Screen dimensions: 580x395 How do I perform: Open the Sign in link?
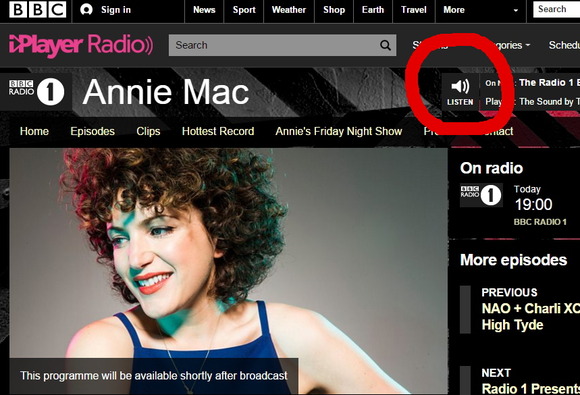click(x=116, y=10)
